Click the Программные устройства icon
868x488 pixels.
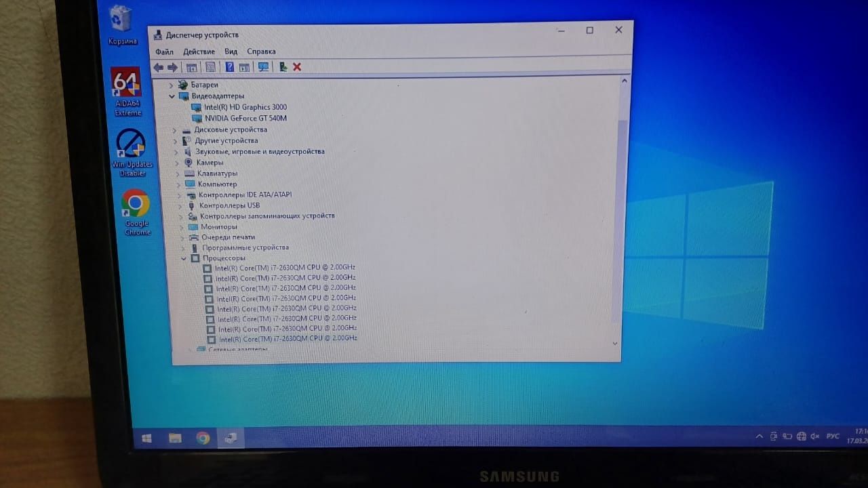coord(195,247)
